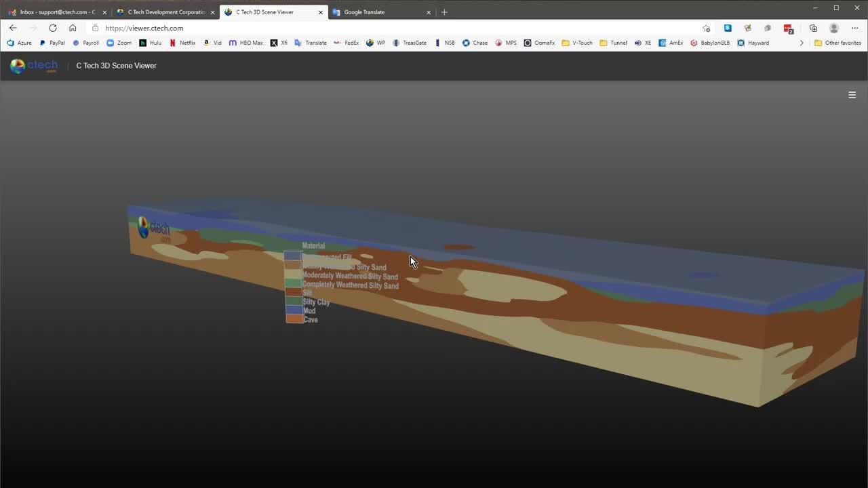Open a new browser tab
868x488 pixels.
pyautogui.click(x=444, y=12)
